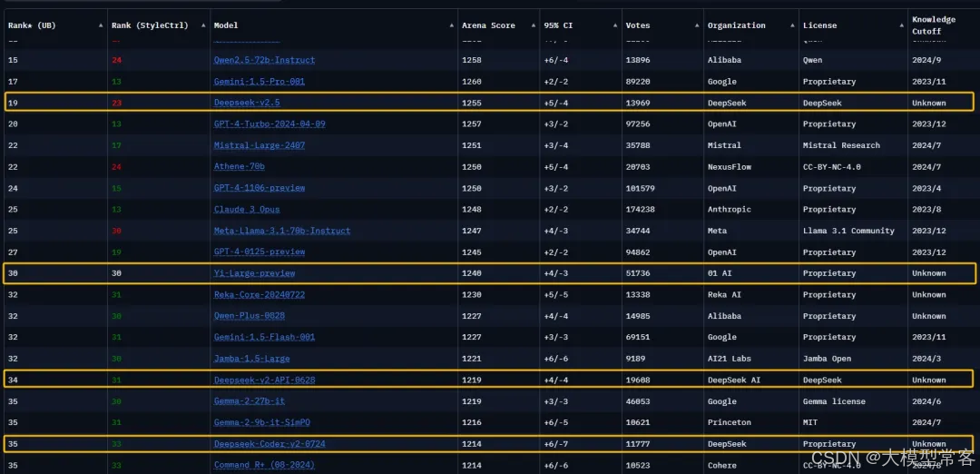
Task: Select the Jamba Open license cell
Action: [828, 359]
